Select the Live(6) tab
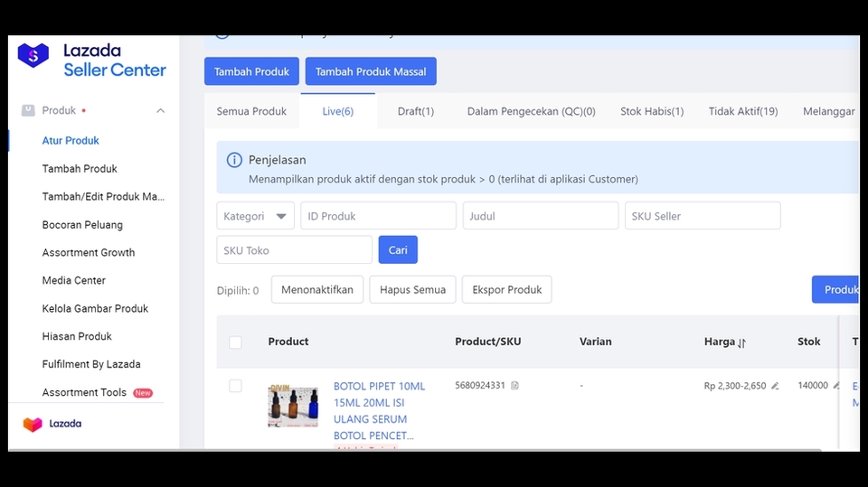This screenshot has width=868, height=487. click(337, 111)
